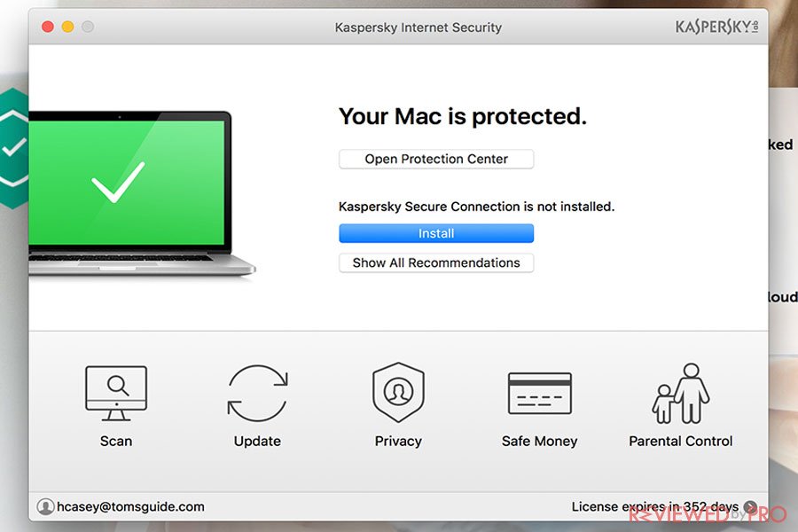Click the green checkmark laptop image

point(143,193)
